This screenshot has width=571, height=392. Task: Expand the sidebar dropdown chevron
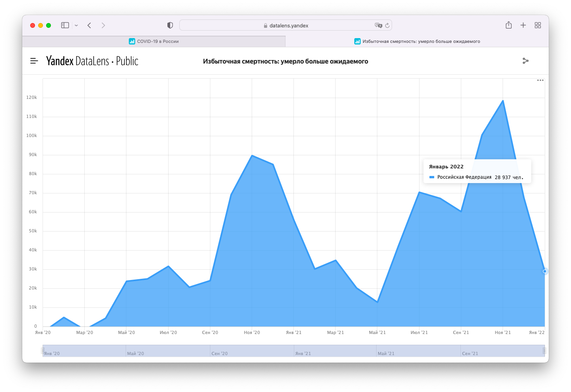(76, 25)
